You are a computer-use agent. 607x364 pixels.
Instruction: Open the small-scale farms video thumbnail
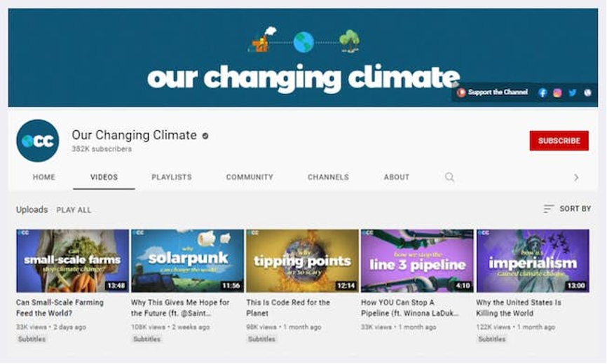click(x=72, y=261)
